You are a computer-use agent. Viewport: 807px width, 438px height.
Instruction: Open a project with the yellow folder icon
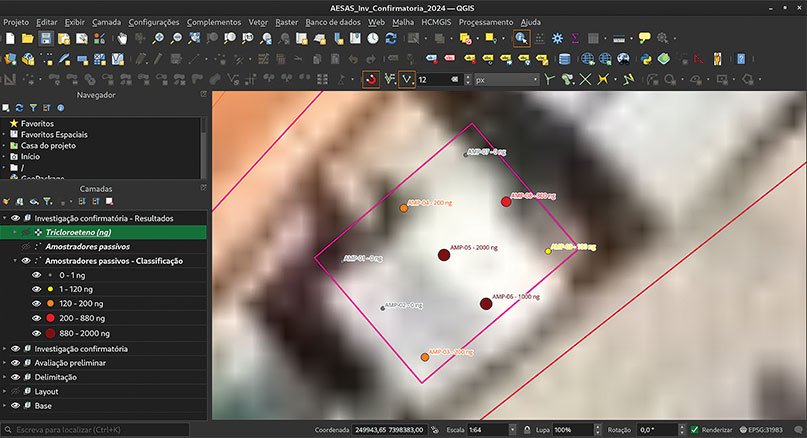[28, 38]
